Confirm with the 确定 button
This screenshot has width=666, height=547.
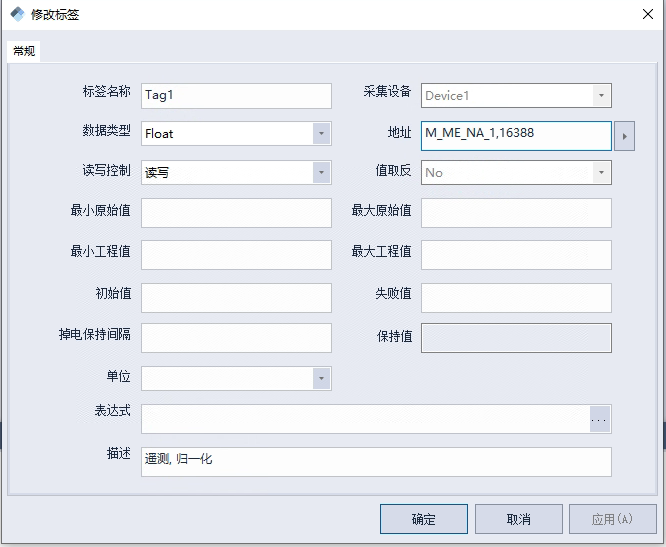click(423, 519)
